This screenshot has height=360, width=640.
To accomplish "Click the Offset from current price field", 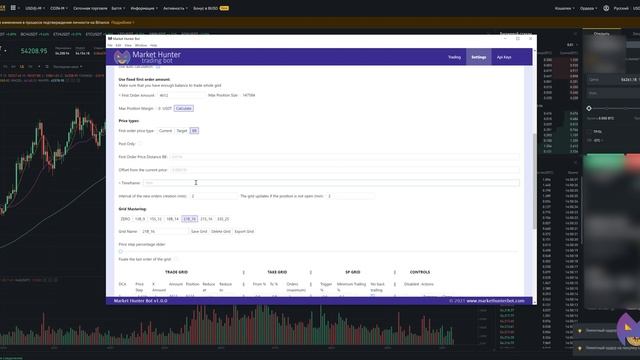I will (x=345, y=170).
